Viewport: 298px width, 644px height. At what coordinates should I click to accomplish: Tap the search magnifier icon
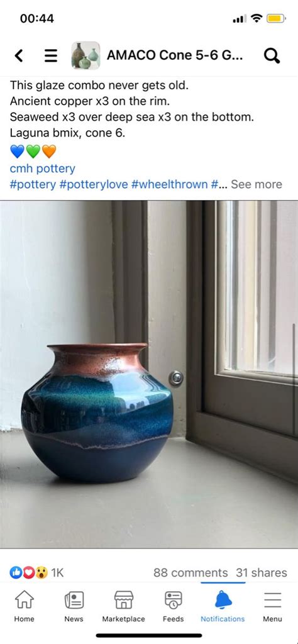coord(272,55)
